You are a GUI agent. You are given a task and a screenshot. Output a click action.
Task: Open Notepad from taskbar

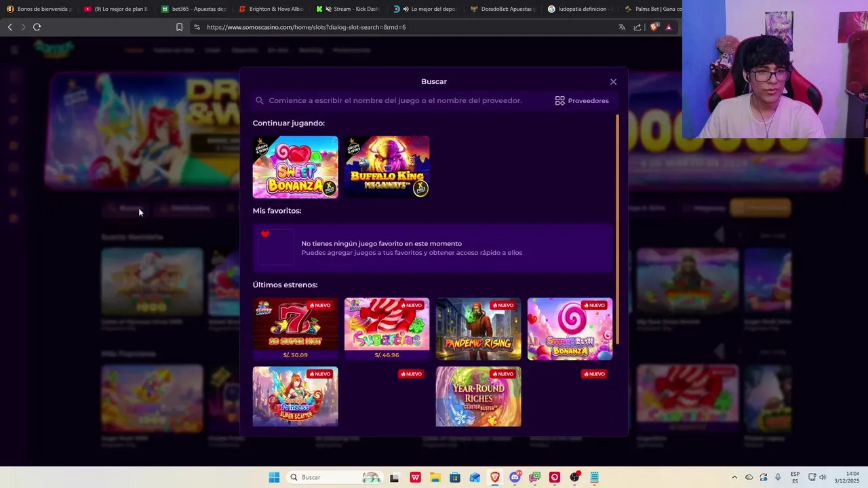pyautogui.click(x=595, y=477)
